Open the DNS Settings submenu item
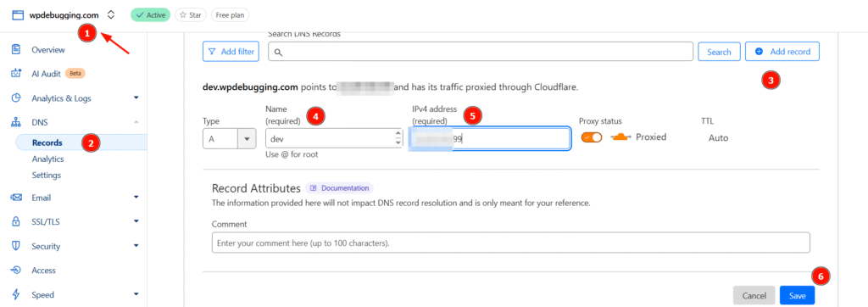The height and width of the screenshot is (307, 868). [47, 175]
